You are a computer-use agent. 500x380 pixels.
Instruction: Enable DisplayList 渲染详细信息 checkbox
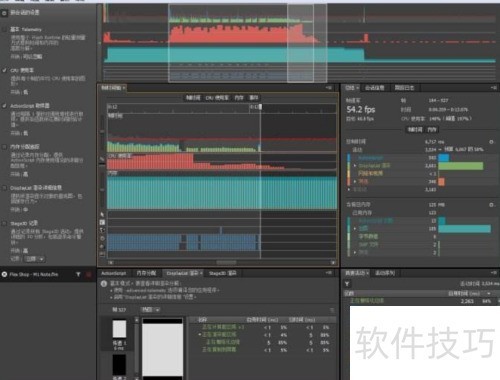(x=4, y=188)
